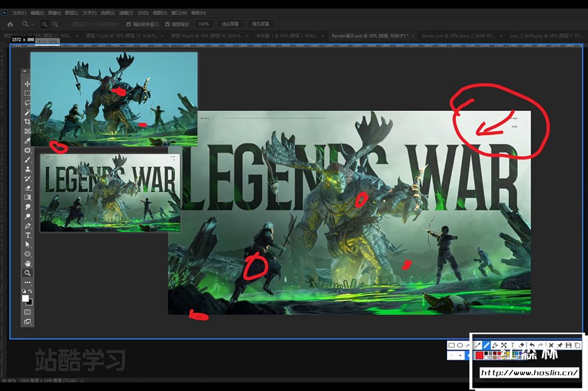Open the Select menu (选择)
Viewport: 588px width, 391px height.
(107, 13)
